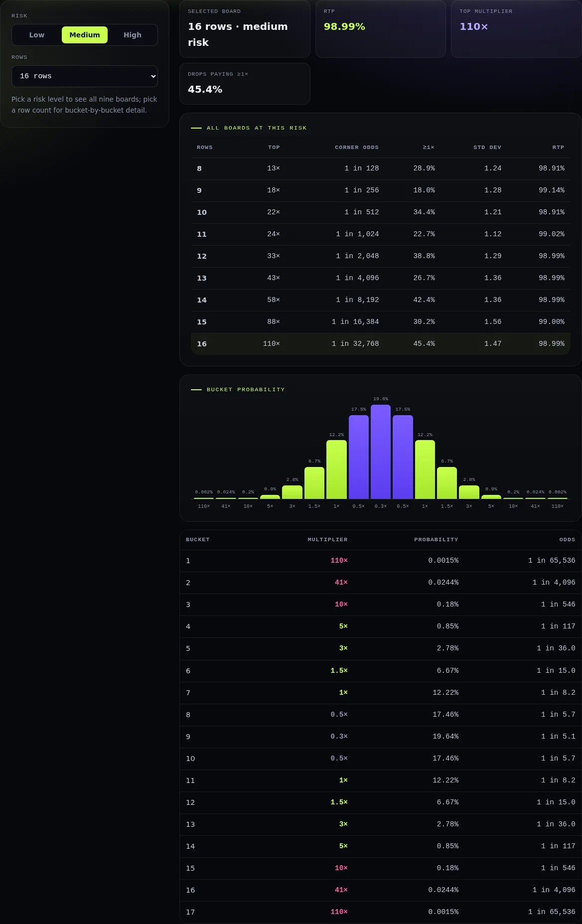Image resolution: width=582 pixels, height=924 pixels.
Task: Choose the 12 rows board row
Action: click(381, 256)
